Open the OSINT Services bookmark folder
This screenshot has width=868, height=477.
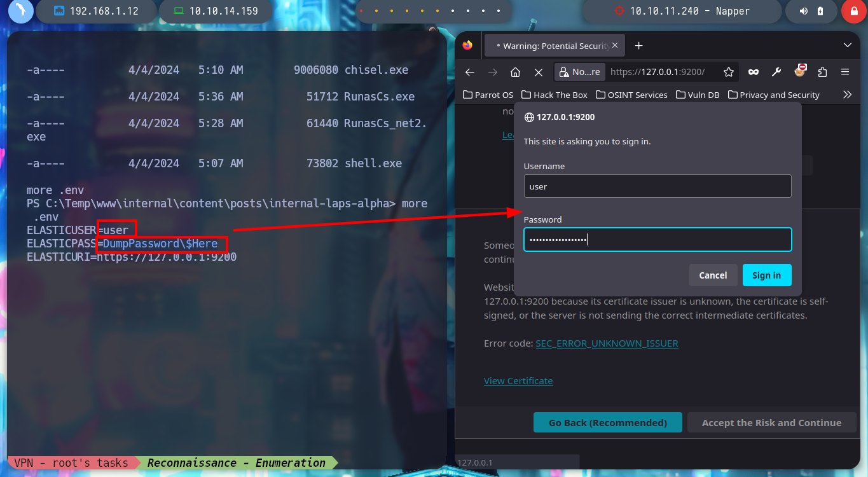click(631, 95)
